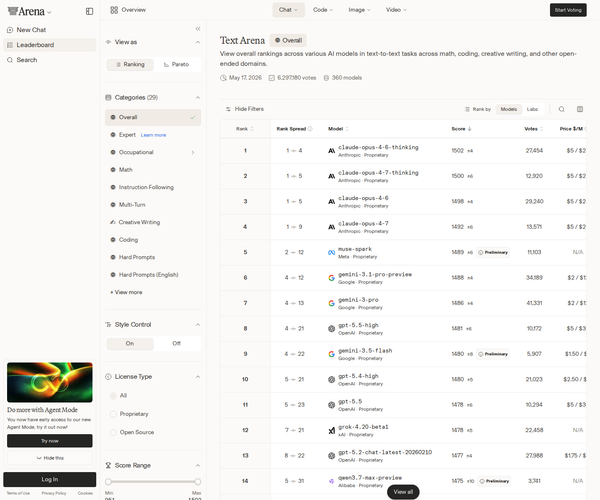This screenshot has width=600, height=500.
Task: Click the Alibaba logo for qwen3.7-max-preview
Action: [x=331, y=481]
